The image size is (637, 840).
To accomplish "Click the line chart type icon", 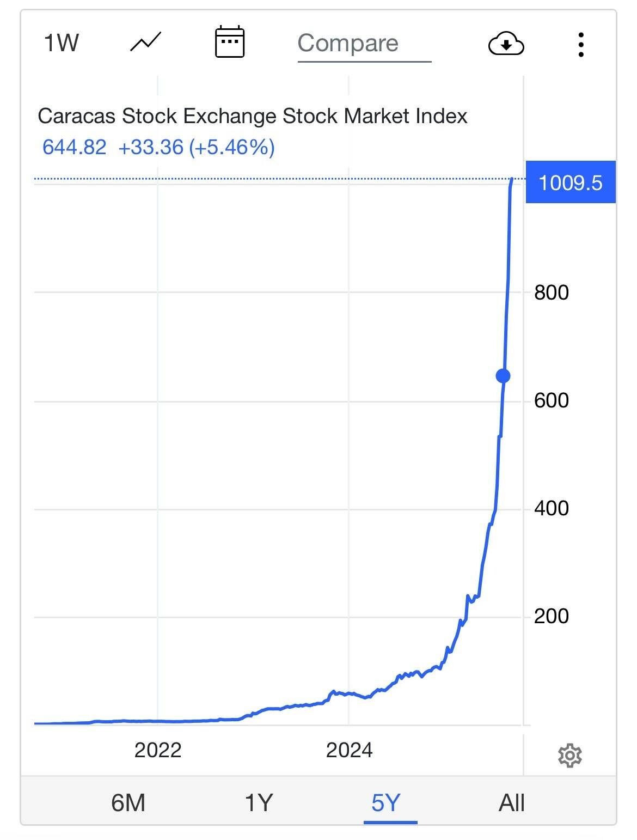I will 146,42.
